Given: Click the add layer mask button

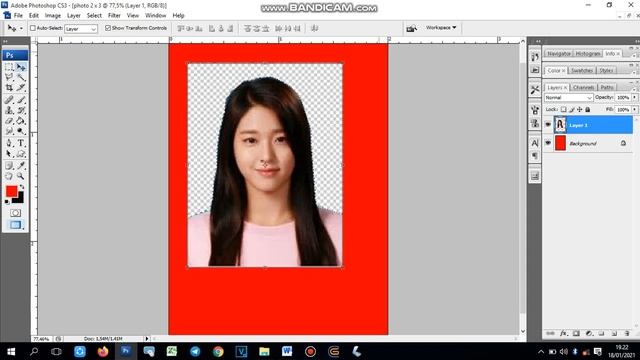Looking at the screenshot, I should 576,333.
